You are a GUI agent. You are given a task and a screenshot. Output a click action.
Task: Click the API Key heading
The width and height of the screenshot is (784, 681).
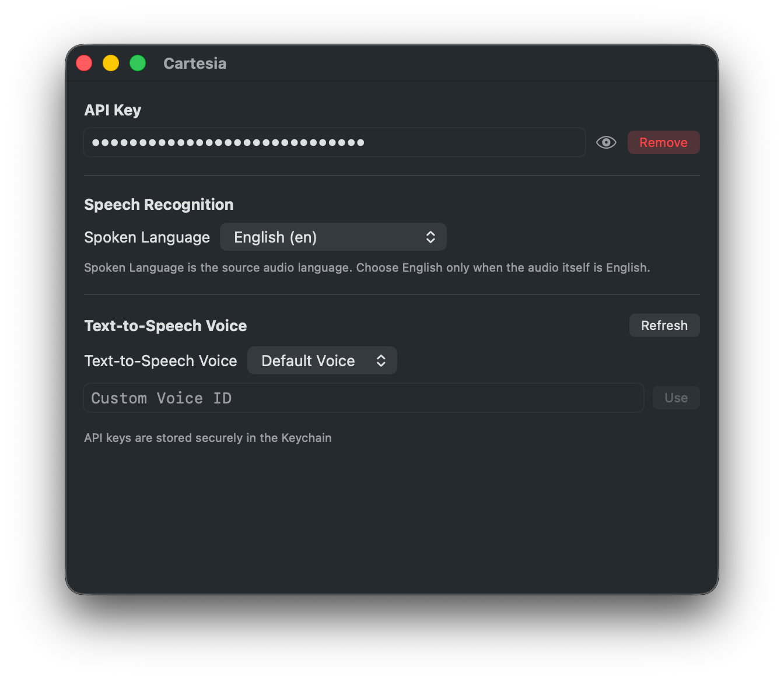tap(113, 110)
